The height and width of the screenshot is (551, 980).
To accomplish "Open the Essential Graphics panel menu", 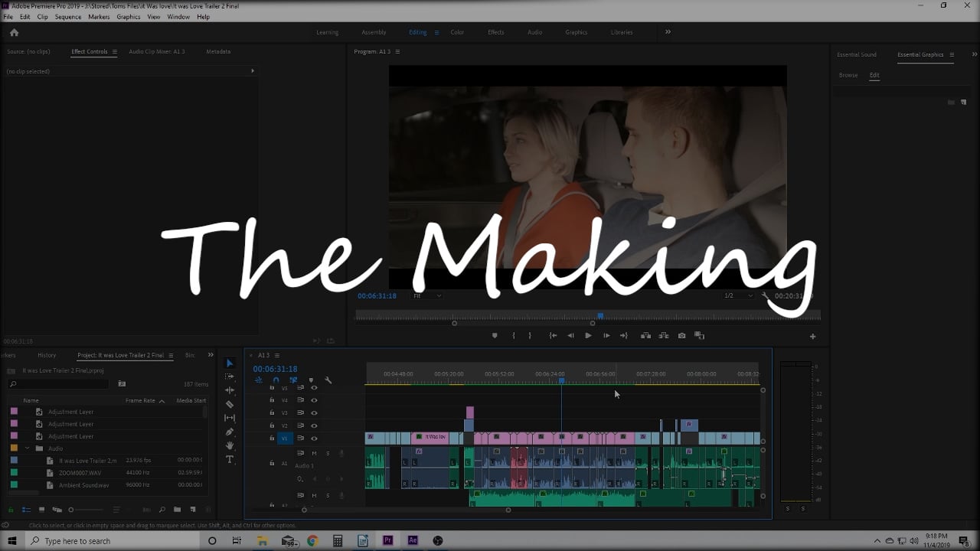I will click(x=952, y=55).
